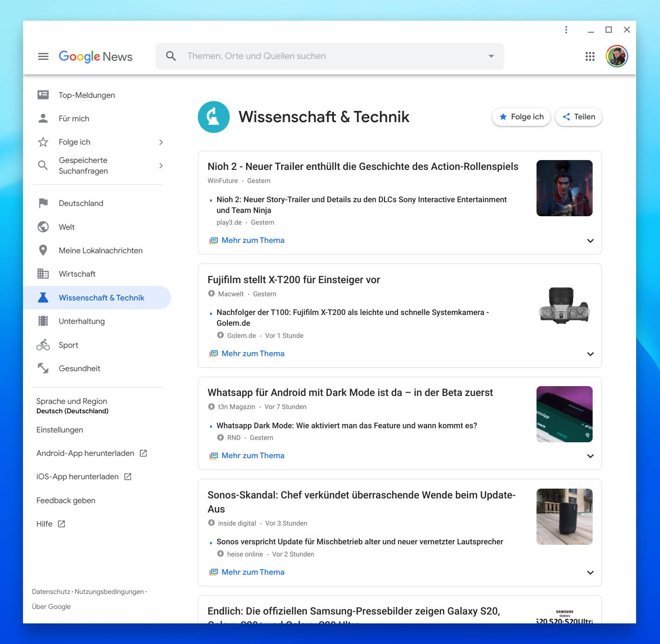Click the Wirtschaft building icon
The image size is (660, 644).
tap(43, 274)
